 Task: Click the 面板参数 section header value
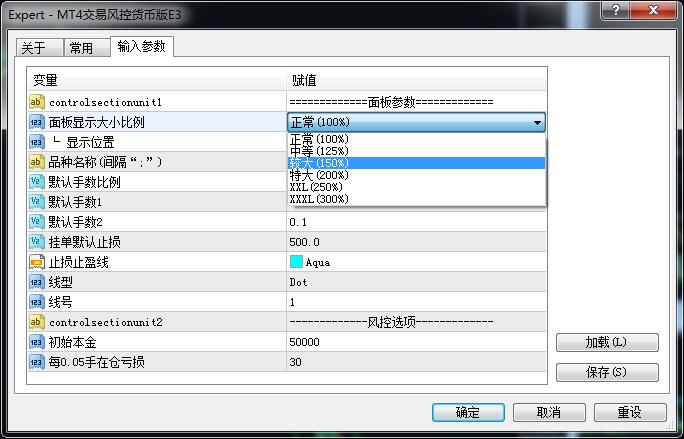click(391, 102)
